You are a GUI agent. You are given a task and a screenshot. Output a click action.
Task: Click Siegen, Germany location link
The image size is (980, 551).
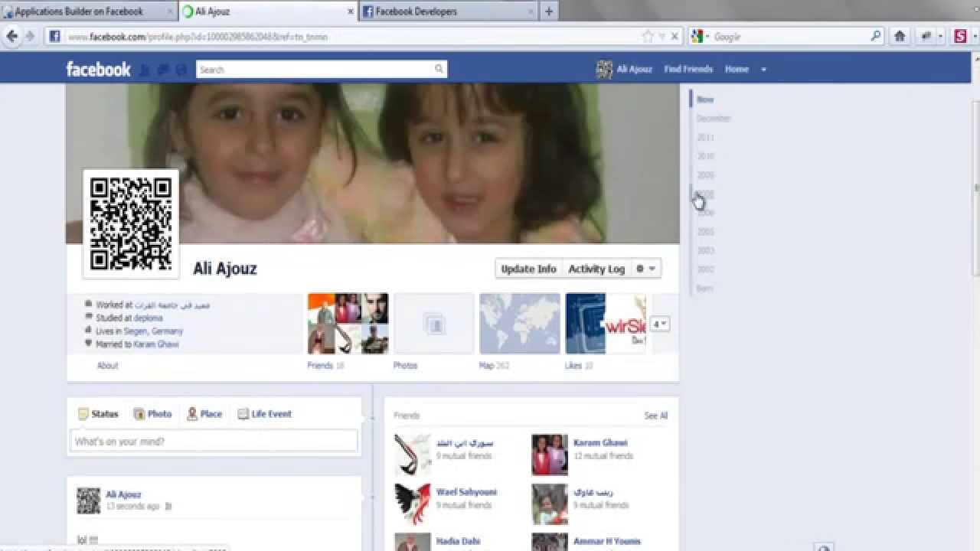(153, 331)
